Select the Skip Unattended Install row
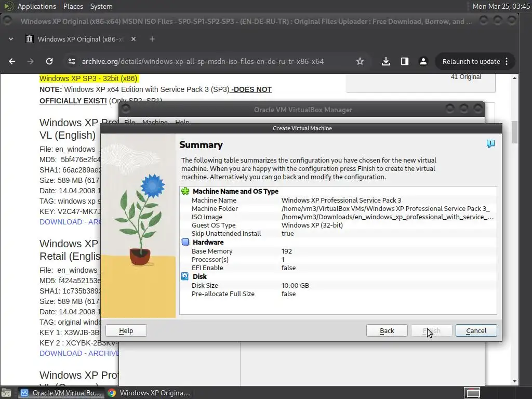 338,233
